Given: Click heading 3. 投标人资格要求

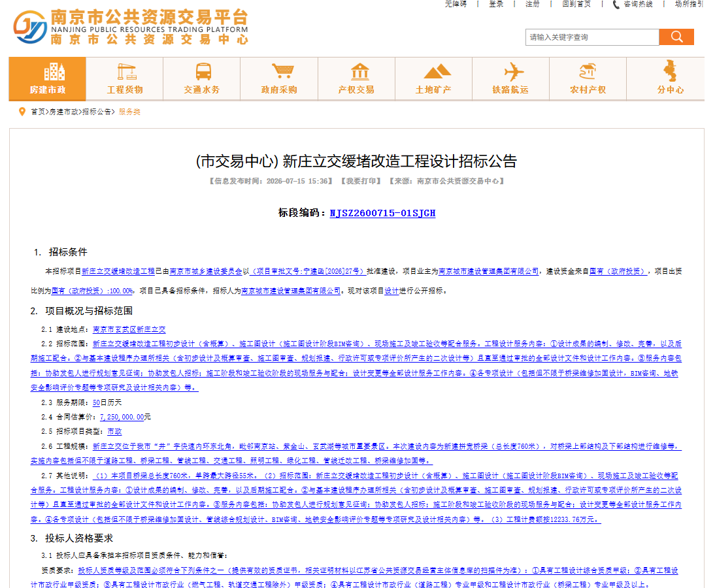Looking at the screenshot, I should (72, 538).
